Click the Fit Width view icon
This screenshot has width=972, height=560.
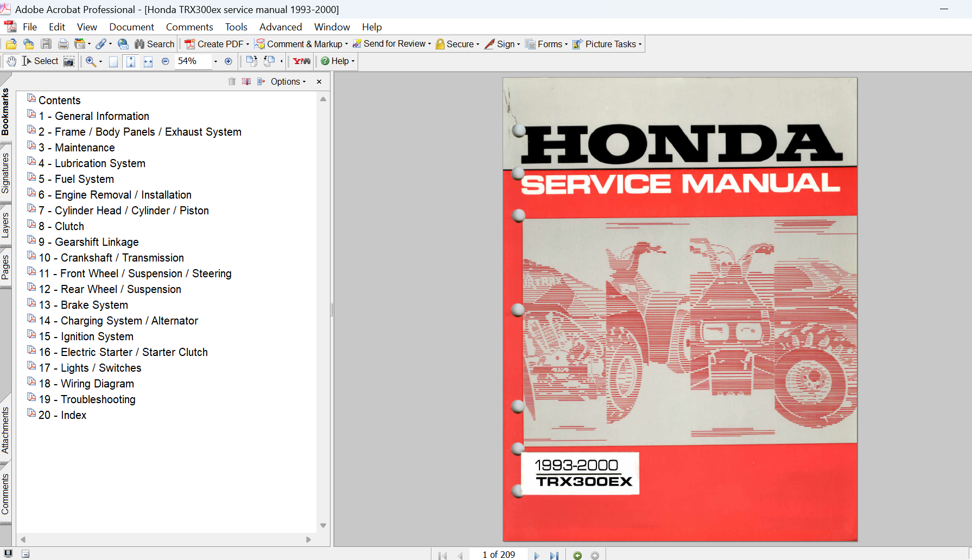pyautogui.click(x=148, y=61)
